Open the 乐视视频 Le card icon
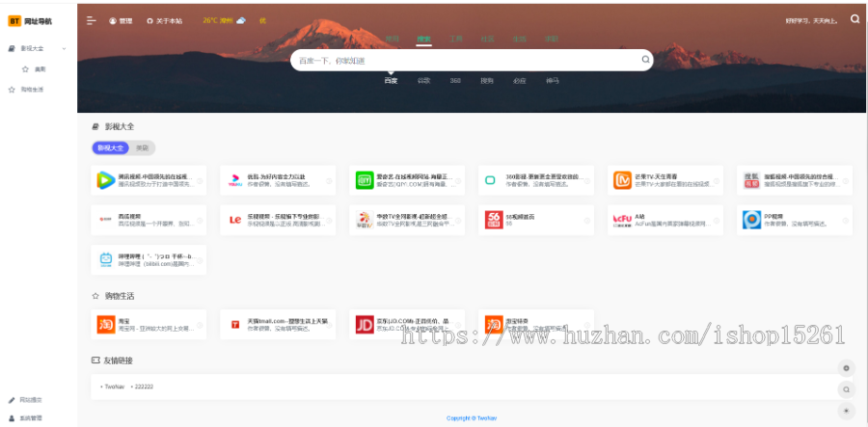The height and width of the screenshot is (427, 868). tap(234, 220)
